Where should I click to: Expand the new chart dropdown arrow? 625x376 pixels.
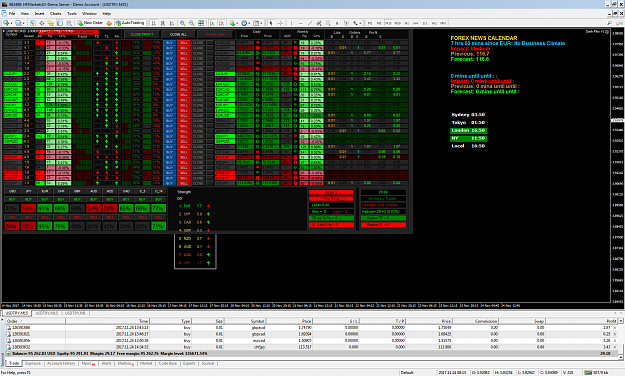(12, 23)
